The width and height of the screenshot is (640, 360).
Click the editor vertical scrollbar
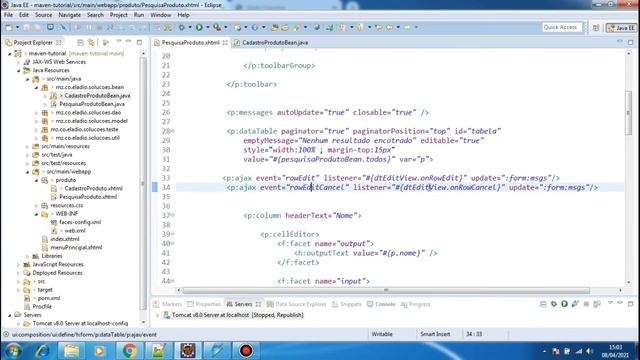[x=629, y=112]
